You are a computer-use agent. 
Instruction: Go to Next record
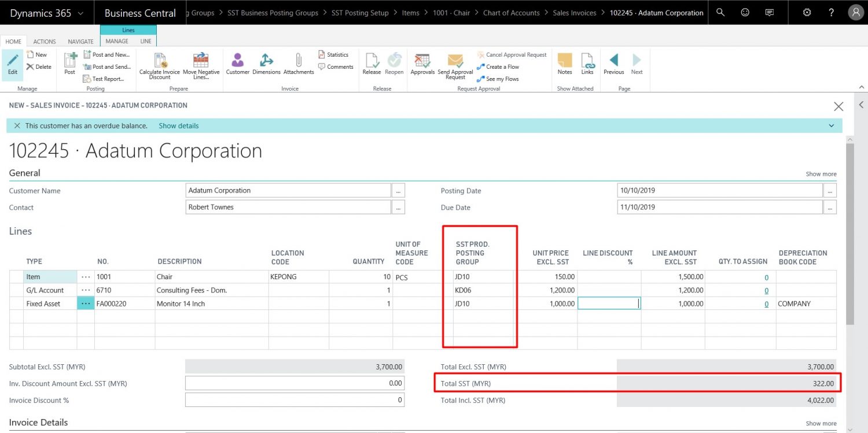point(637,64)
